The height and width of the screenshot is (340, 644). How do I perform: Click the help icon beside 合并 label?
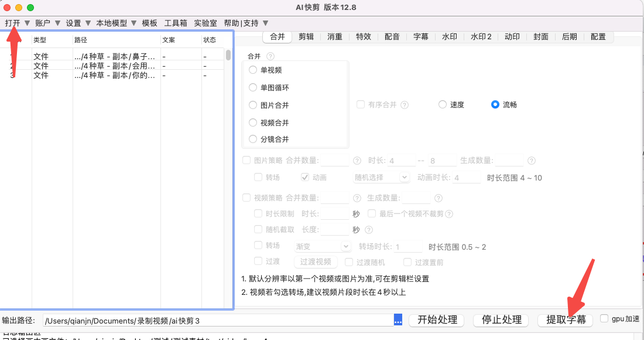coord(270,56)
